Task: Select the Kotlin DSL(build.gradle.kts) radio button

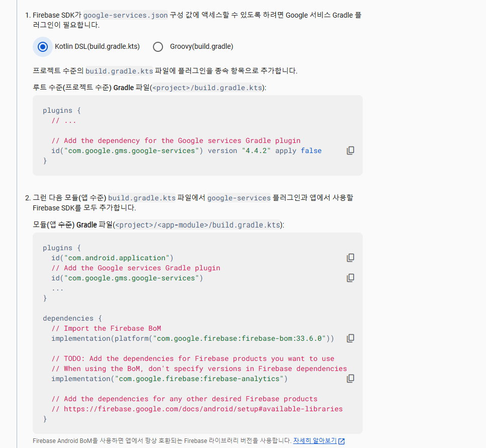Action: coord(42,47)
